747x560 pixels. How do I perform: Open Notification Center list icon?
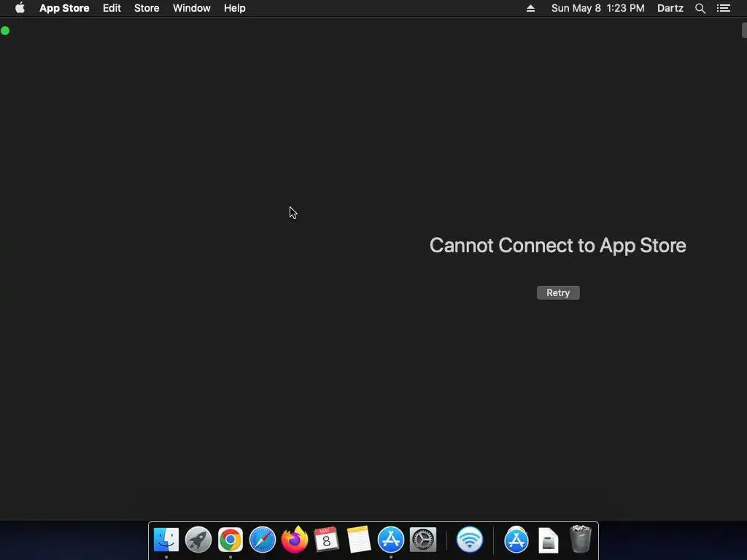pos(724,8)
